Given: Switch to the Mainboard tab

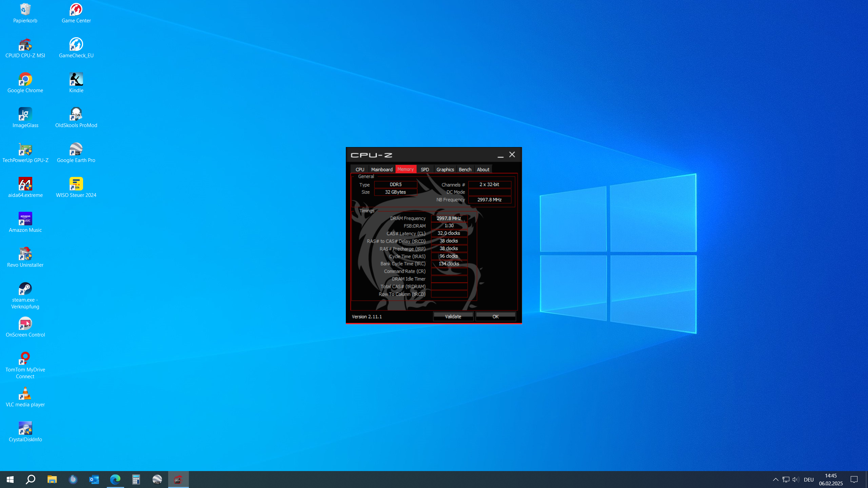Looking at the screenshot, I should (x=382, y=169).
